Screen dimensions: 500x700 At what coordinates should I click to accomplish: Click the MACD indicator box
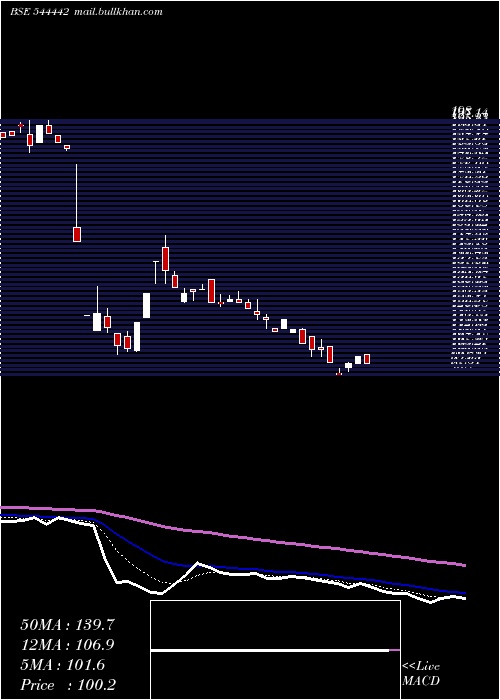click(x=275, y=650)
